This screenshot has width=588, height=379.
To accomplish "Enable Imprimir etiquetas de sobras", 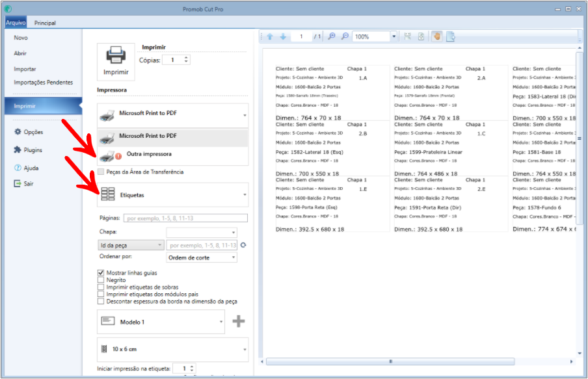I will click(101, 287).
